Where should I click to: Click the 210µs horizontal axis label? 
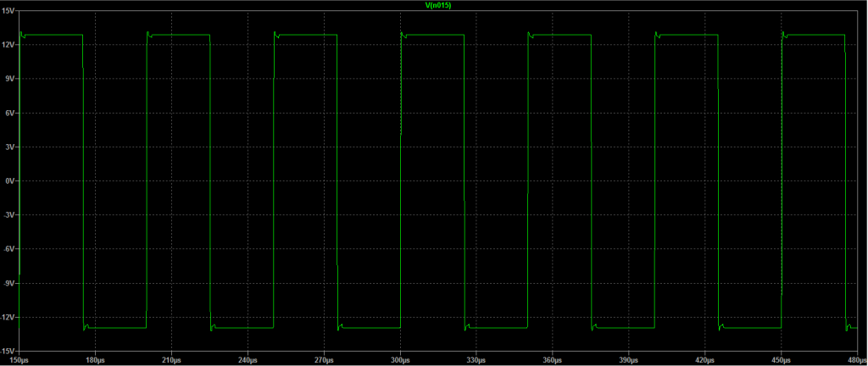[x=172, y=359]
